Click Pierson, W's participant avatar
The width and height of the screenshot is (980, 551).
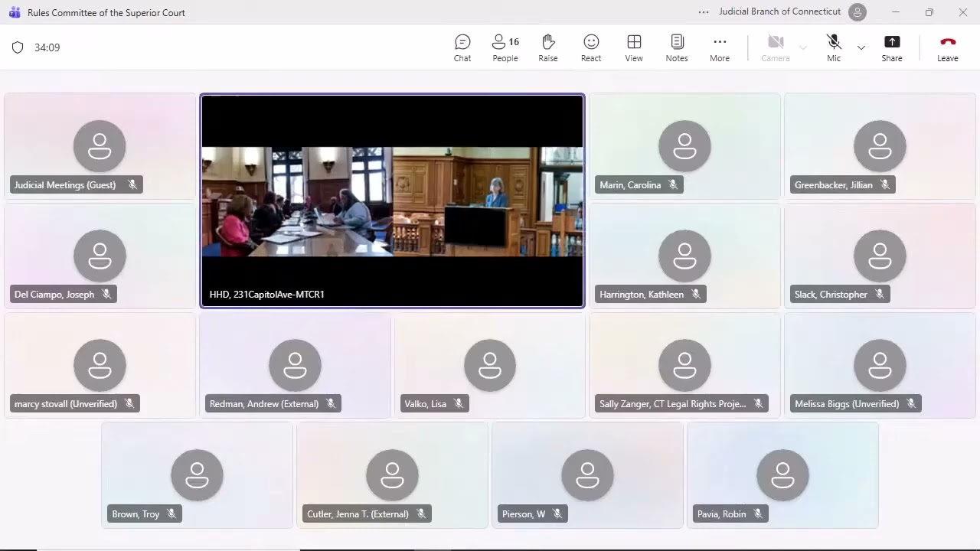[x=587, y=475]
